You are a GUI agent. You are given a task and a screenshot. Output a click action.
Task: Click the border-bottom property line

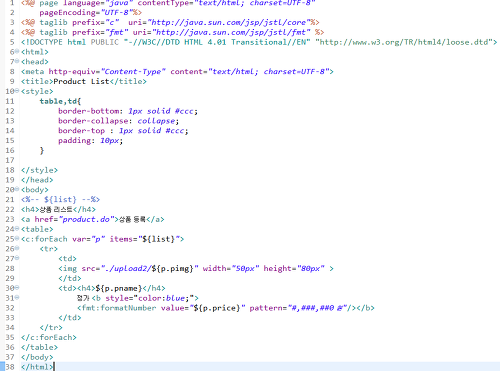pyautogui.click(x=128, y=111)
